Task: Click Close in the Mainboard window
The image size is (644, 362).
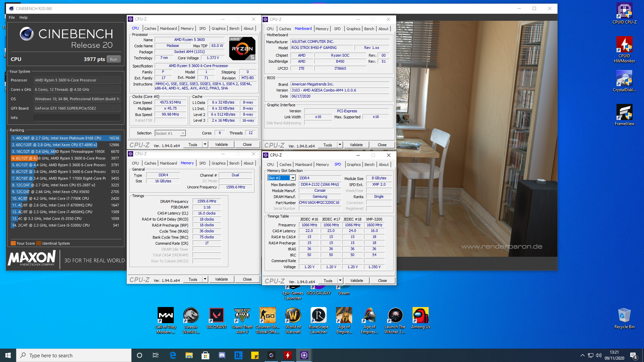Action: tap(382, 145)
